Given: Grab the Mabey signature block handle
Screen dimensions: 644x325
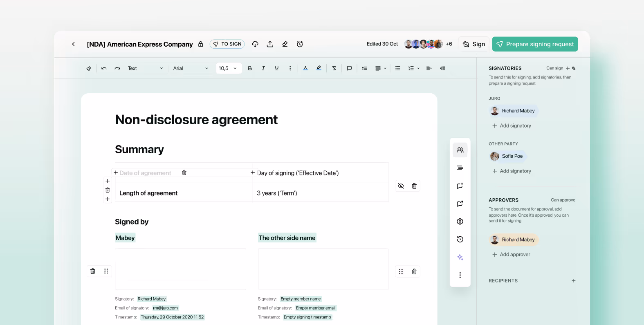Looking at the screenshot, I should click(106, 271).
